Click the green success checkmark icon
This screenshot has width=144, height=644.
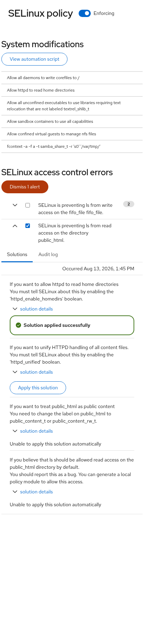pyautogui.click(x=18, y=325)
